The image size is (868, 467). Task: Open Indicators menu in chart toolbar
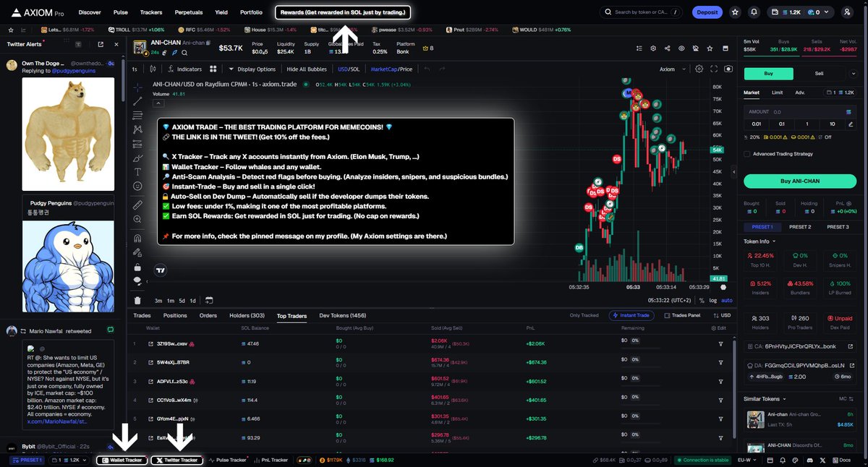tap(185, 69)
